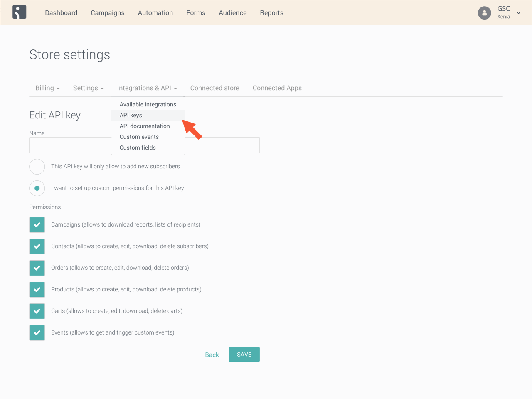Expand the GSC account chevron
This screenshot has height=399, width=532.
(x=518, y=13)
